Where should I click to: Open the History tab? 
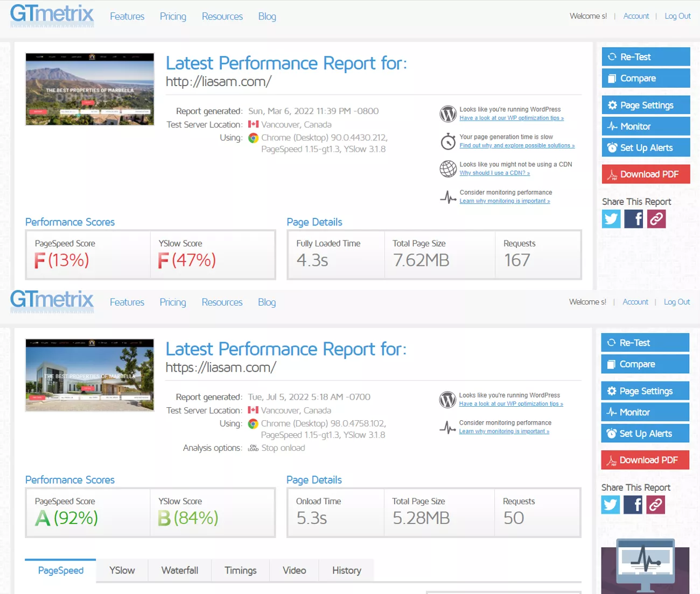[347, 570]
